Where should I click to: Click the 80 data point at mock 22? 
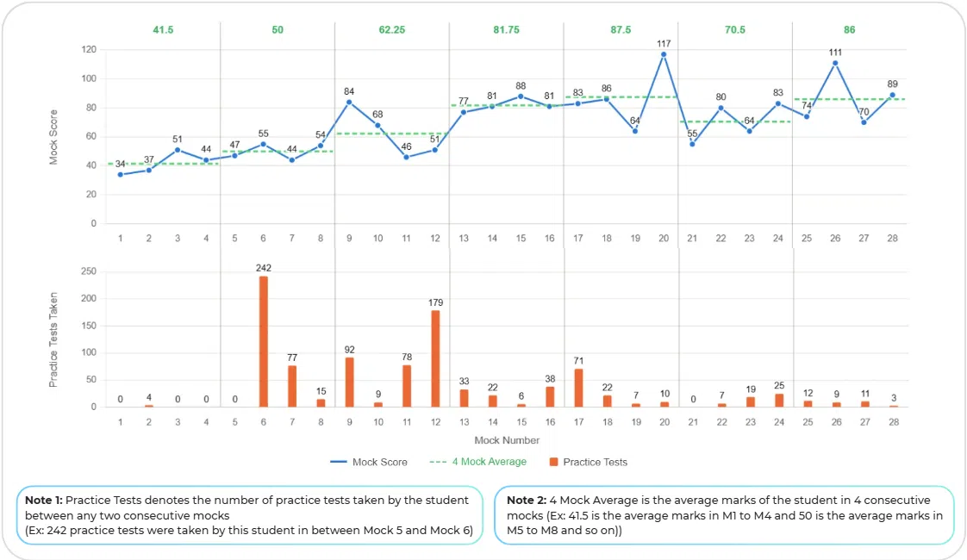[x=721, y=108]
